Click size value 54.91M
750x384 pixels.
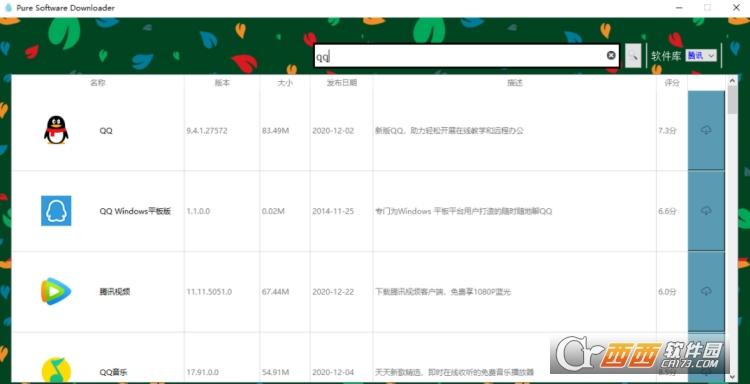pyautogui.click(x=276, y=372)
